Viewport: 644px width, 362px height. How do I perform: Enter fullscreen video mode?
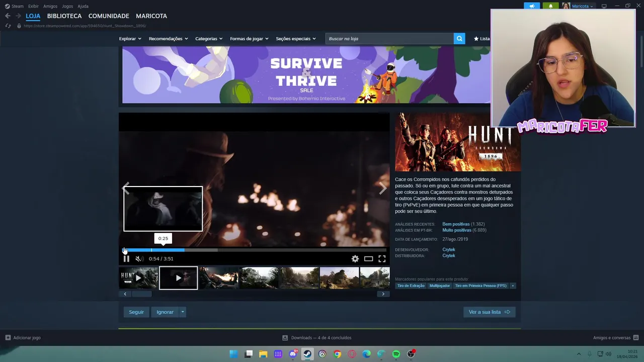382,258
